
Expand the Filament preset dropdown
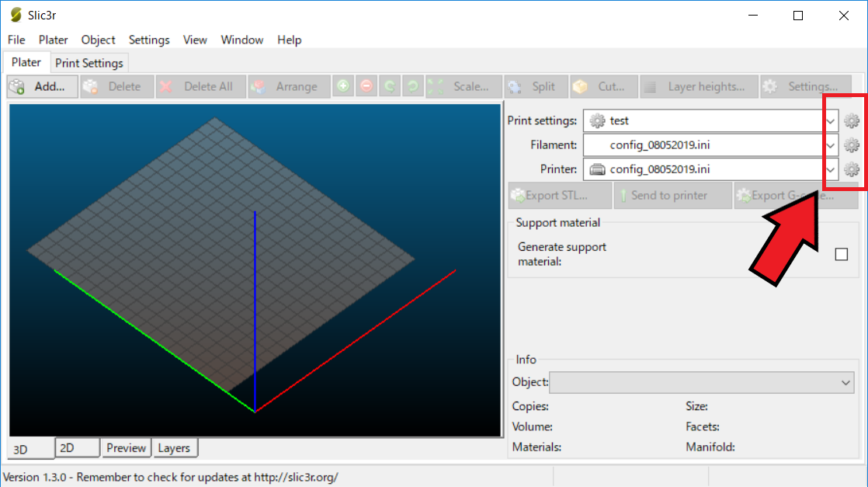coord(831,145)
